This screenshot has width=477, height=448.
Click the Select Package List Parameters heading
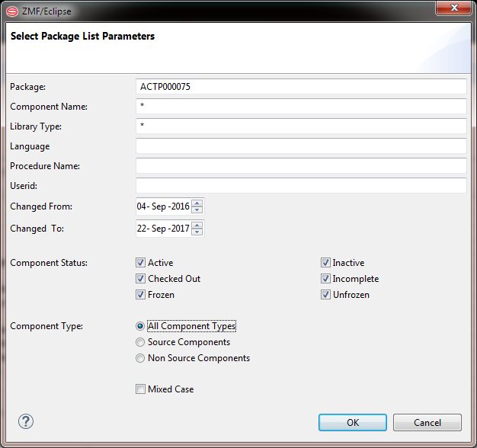coord(82,37)
